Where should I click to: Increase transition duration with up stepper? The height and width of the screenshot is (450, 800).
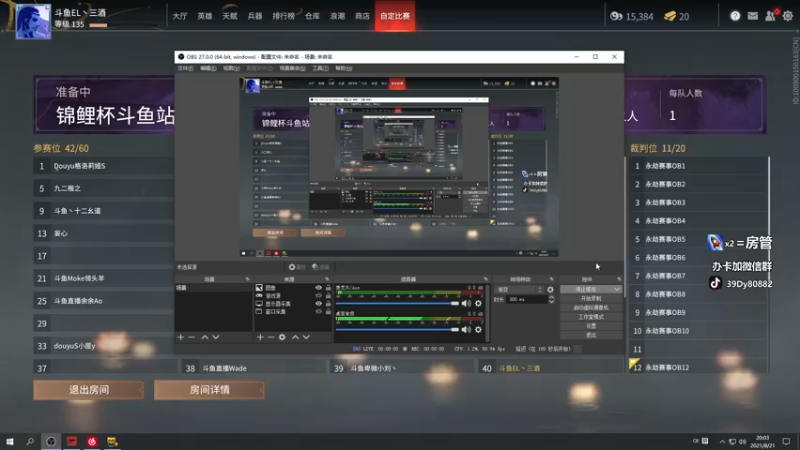[551, 297]
